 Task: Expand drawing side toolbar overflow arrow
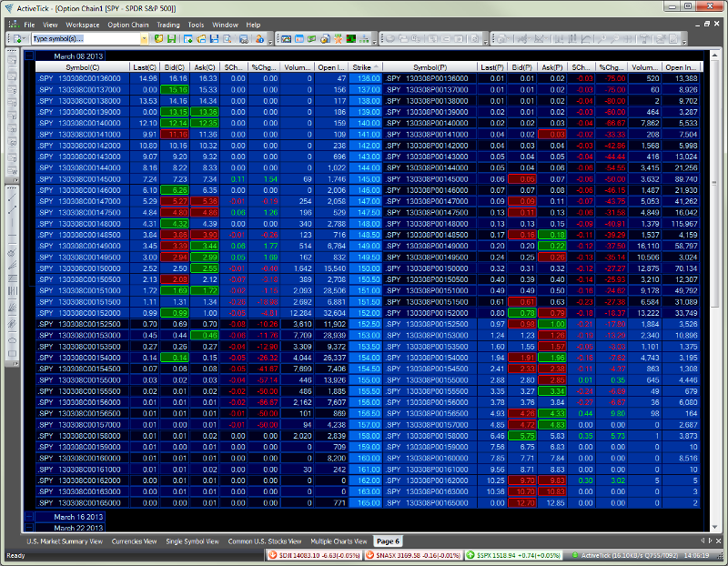click(x=15, y=364)
